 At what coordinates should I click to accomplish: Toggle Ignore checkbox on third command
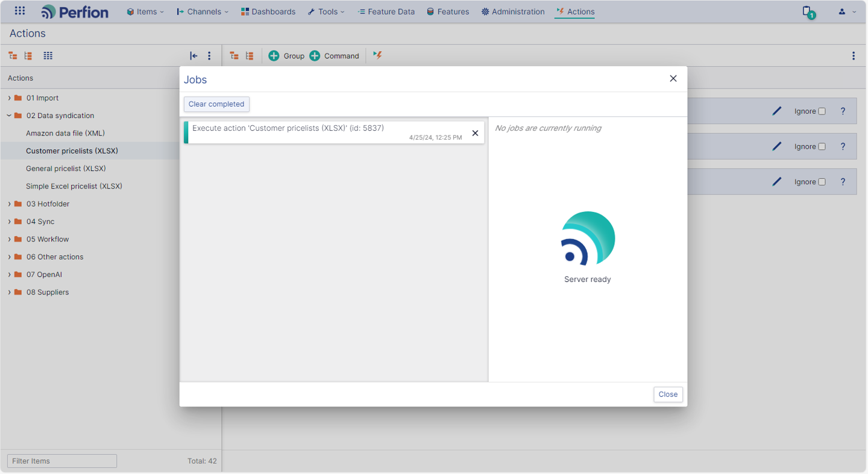[x=822, y=182]
